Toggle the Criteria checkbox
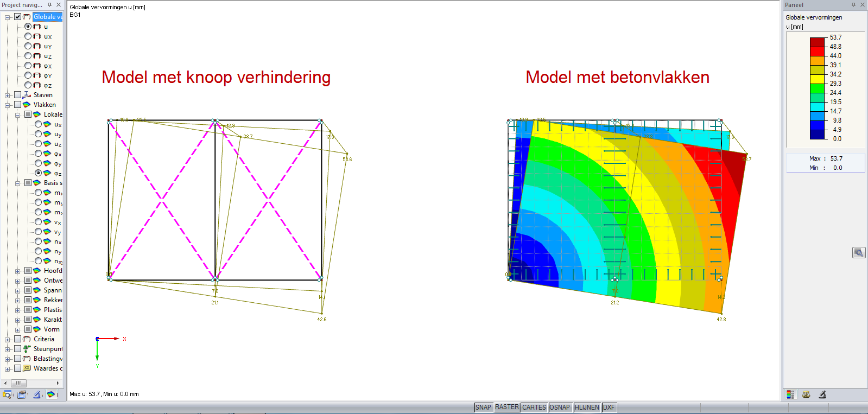 [17, 339]
